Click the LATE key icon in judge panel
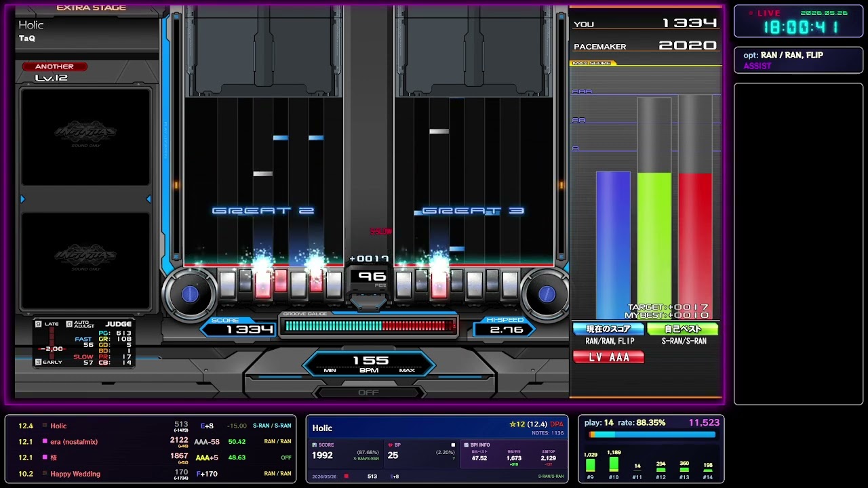This screenshot has width=868, height=488. pos(38,324)
